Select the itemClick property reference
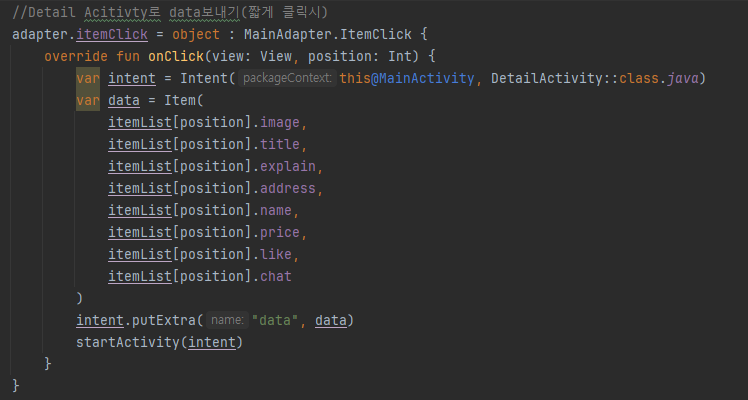Image resolution: width=748 pixels, height=400 pixels. point(112,34)
